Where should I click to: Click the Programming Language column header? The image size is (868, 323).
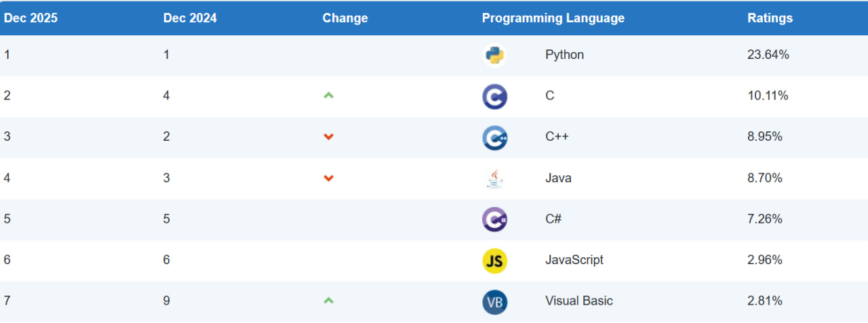pos(553,18)
